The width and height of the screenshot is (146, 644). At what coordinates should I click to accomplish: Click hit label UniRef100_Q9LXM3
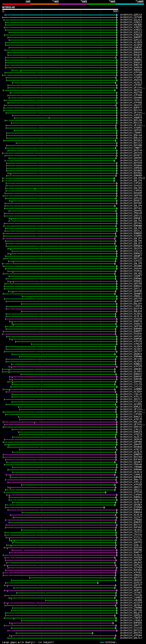pyautogui.click(x=131, y=188)
